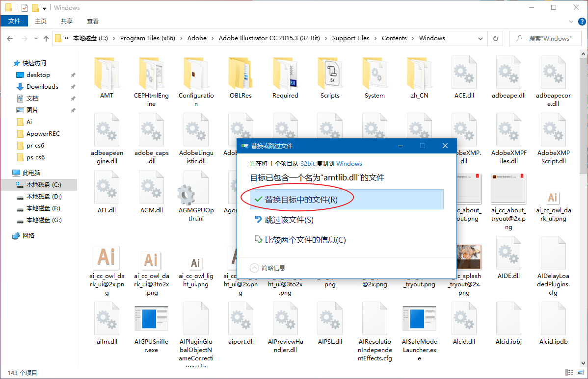The image size is (588, 379).
Task: Select the adbeapecore.dll file
Action: point(553,82)
